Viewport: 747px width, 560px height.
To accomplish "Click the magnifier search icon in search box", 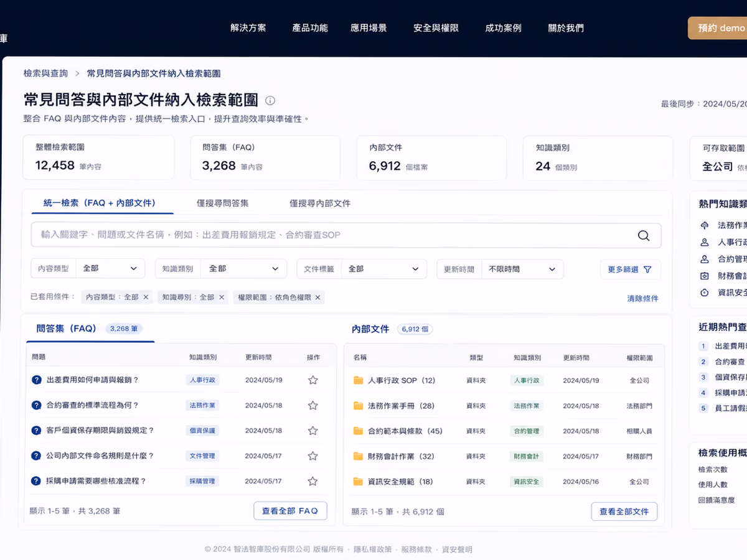I will coord(644,235).
